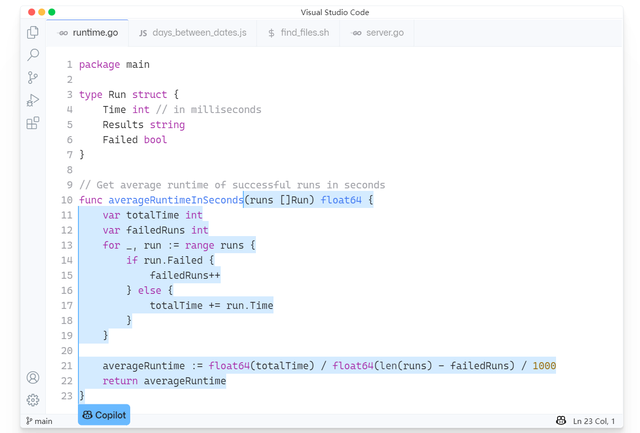The image size is (640, 433).
Task: Click the JS icon on days_between_dates.js tab
Action: [x=143, y=33]
